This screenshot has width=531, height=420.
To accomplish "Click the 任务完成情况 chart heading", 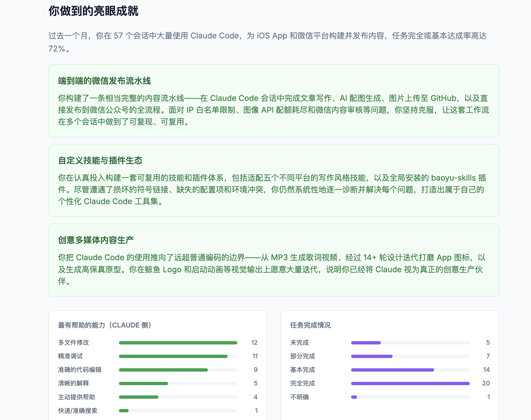I will click(310, 325).
